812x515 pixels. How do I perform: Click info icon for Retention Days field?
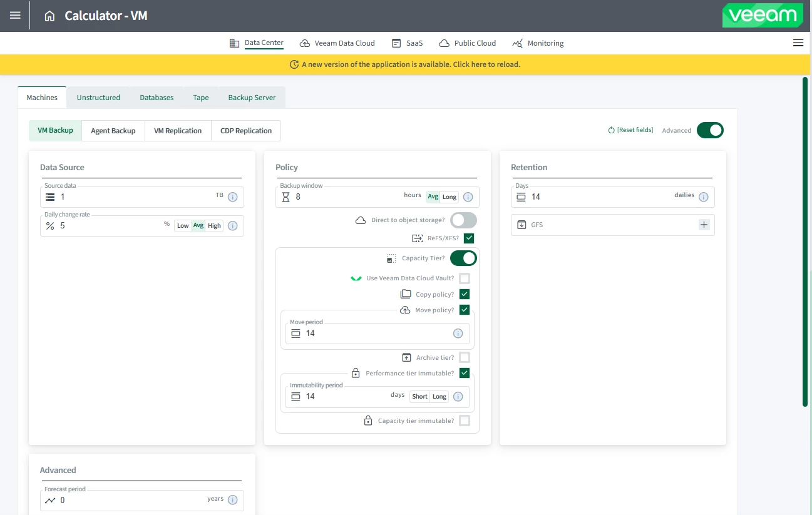pyautogui.click(x=703, y=197)
